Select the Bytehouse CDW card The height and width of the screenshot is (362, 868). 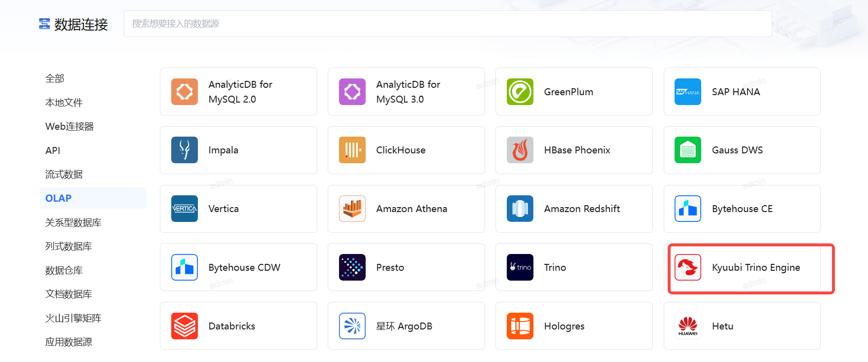click(x=238, y=267)
